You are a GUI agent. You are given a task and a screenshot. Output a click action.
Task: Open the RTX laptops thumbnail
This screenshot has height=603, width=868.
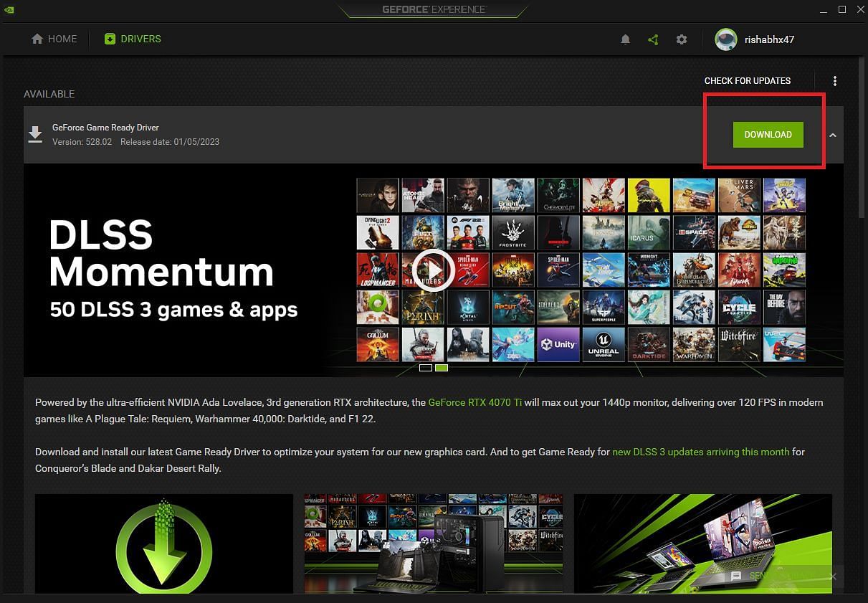pos(703,543)
